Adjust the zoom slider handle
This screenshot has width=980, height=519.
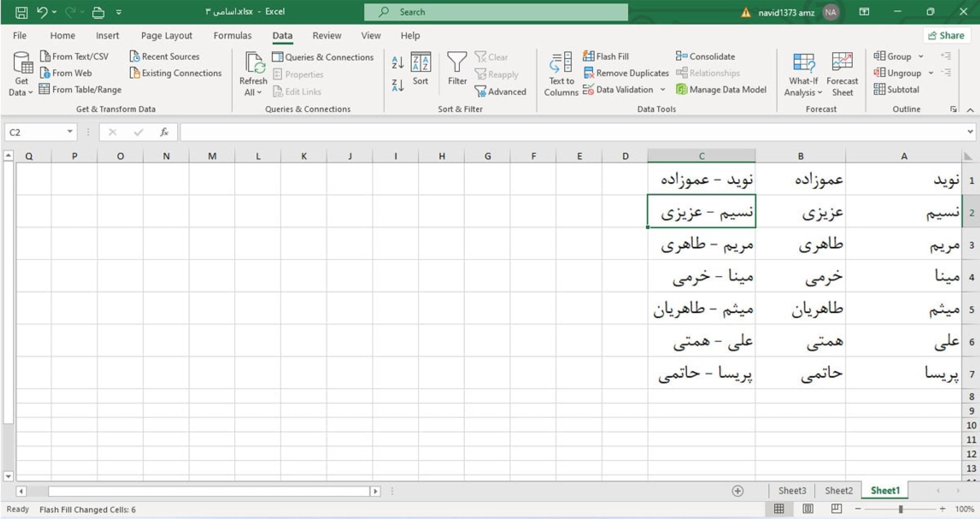[901, 509]
